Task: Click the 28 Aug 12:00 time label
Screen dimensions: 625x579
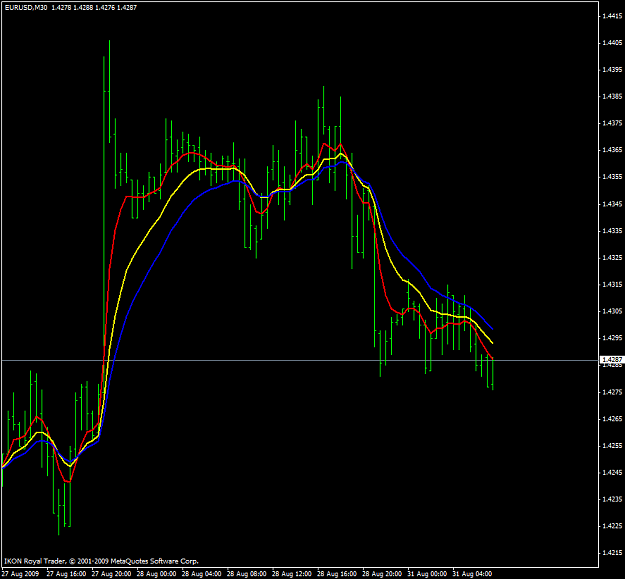Action: (291, 574)
